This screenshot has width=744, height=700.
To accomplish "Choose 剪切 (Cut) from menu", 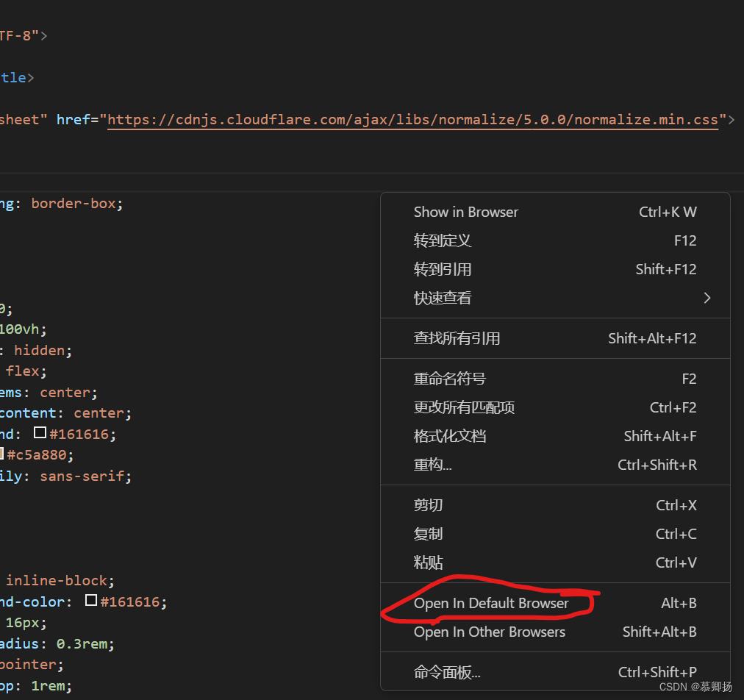I will [555, 505].
